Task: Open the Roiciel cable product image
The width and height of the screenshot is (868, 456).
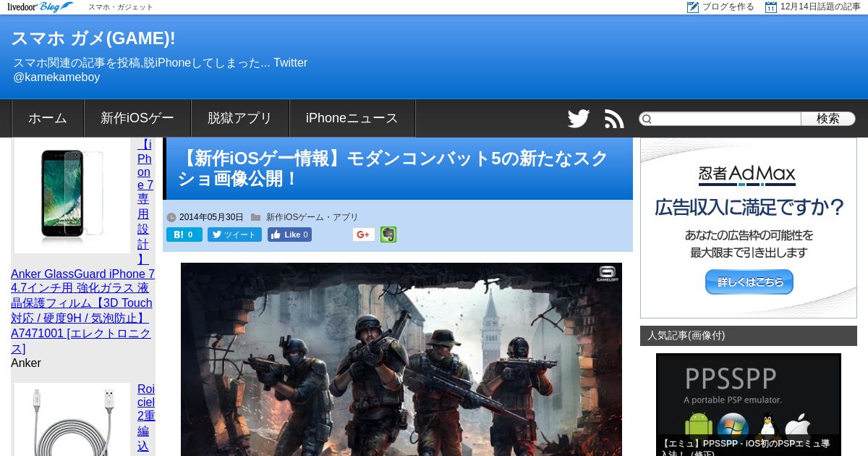Action: [72, 419]
